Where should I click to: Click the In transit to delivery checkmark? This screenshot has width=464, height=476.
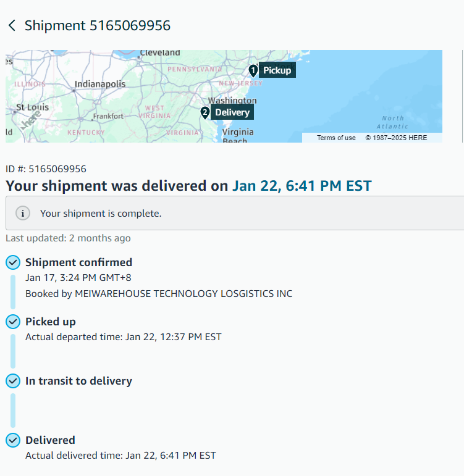[13, 381]
